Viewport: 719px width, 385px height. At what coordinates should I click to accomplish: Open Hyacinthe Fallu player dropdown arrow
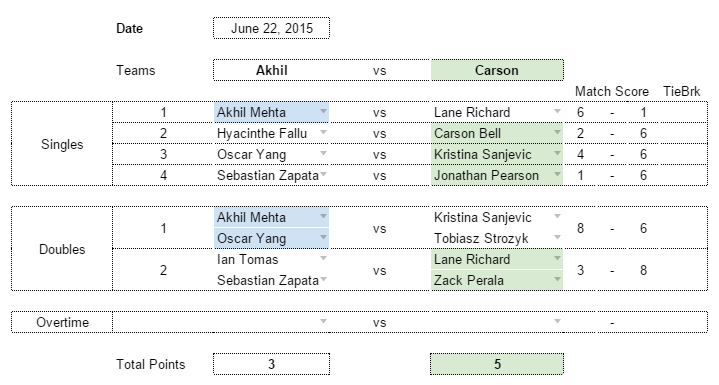(x=323, y=132)
